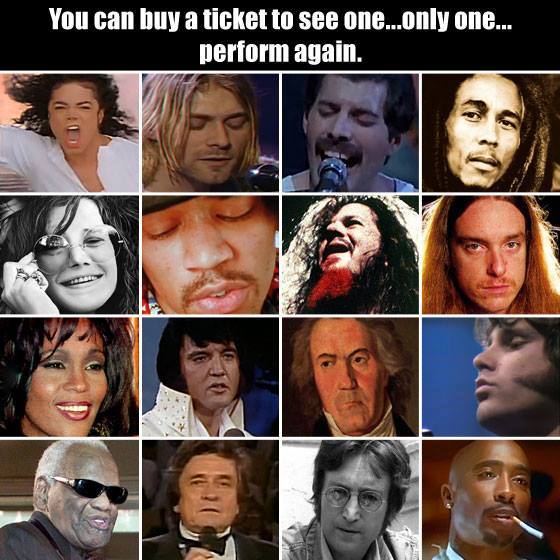Select black-and-white photo of smiling woman with round glasses

(x=69, y=255)
